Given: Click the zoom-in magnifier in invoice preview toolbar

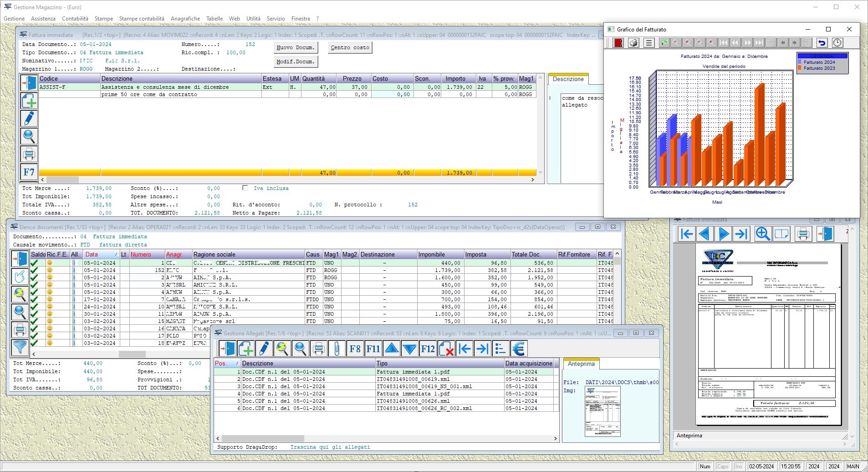Looking at the screenshot, I should pyautogui.click(x=762, y=234).
